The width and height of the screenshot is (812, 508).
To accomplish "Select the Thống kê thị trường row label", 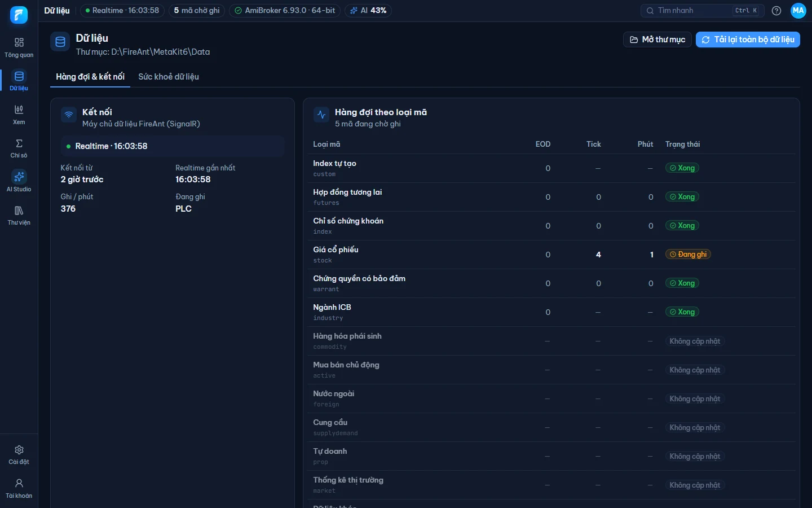I will pos(348,480).
